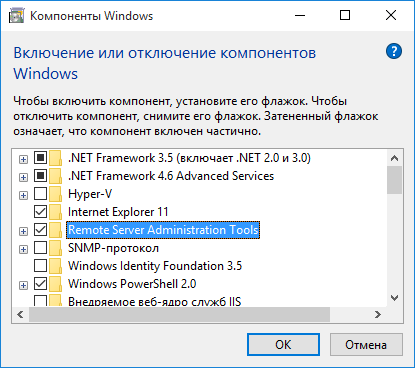Image resolution: width=415 pixels, height=368 pixels.
Task: Click the Отмена cancel button
Action: tap(366, 345)
